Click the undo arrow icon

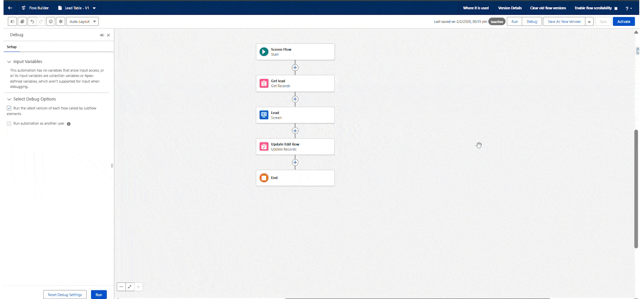point(32,22)
